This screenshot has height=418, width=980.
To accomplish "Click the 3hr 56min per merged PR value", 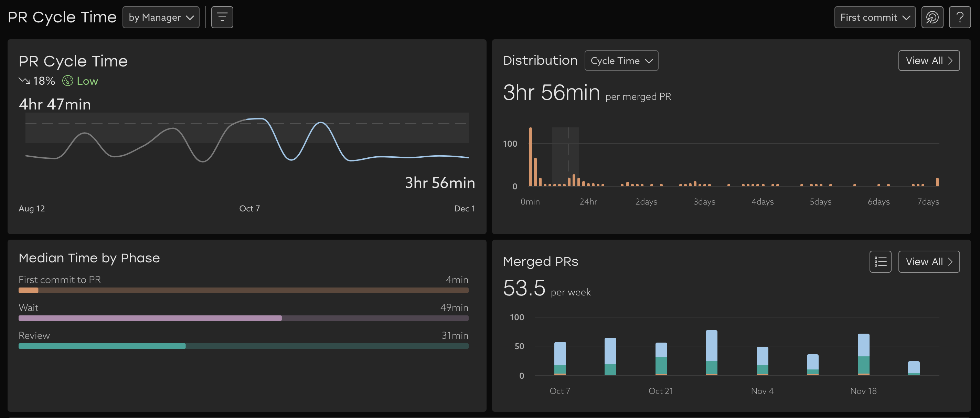I will click(552, 93).
